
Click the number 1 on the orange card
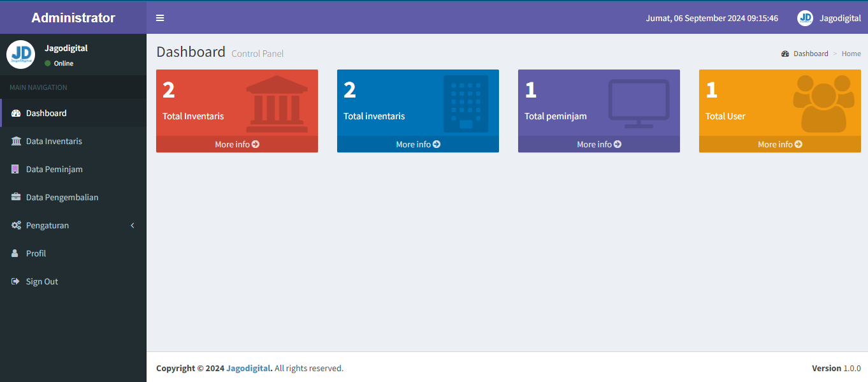click(711, 90)
